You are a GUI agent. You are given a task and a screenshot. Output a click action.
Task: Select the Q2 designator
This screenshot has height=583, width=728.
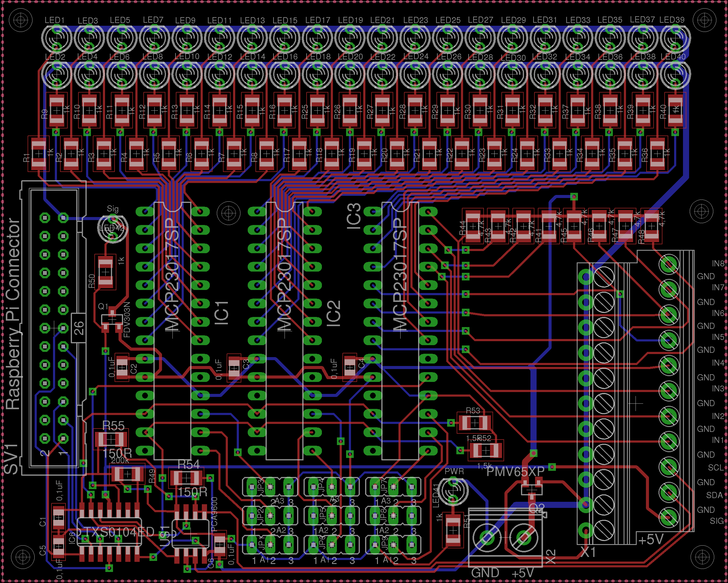537,508
